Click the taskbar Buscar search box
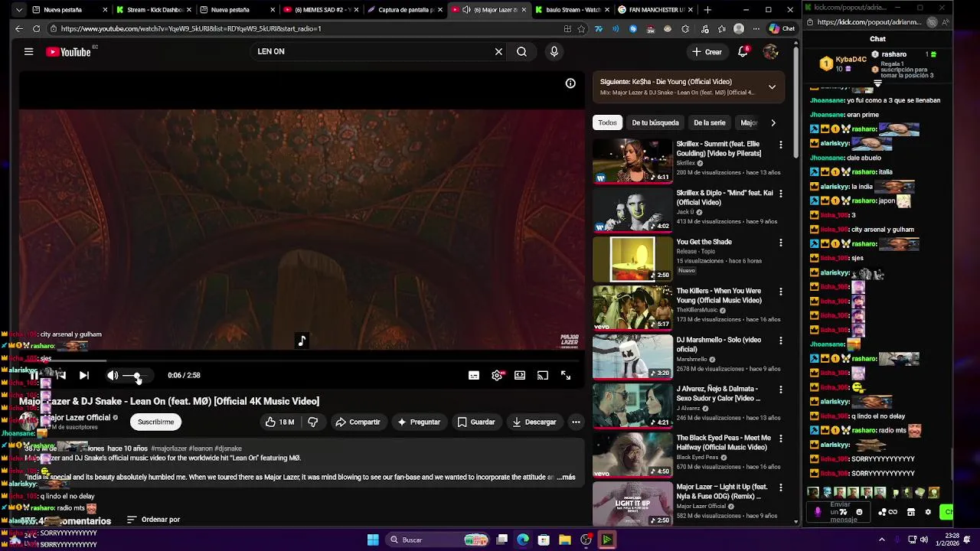The width and height of the screenshot is (980, 551). coord(438,540)
